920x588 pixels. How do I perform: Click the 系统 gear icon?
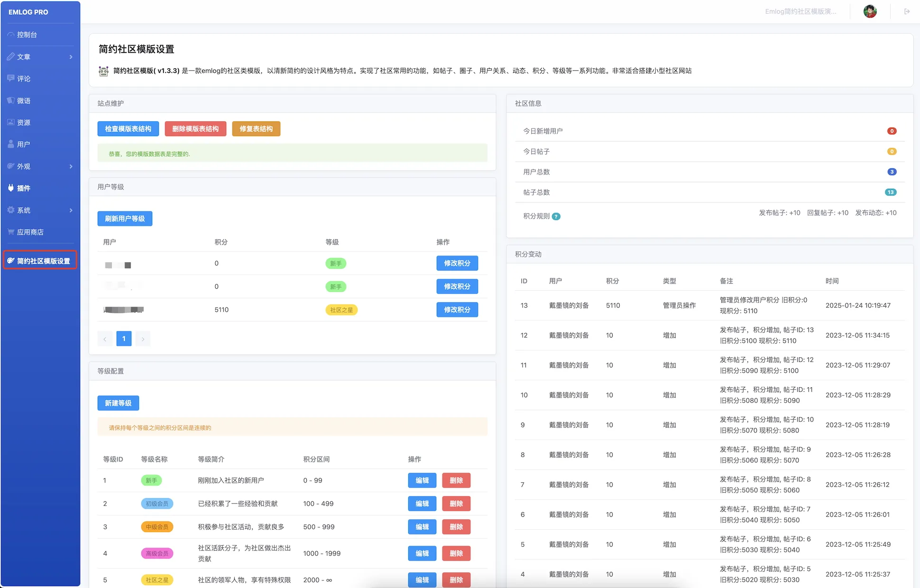[x=10, y=210]
